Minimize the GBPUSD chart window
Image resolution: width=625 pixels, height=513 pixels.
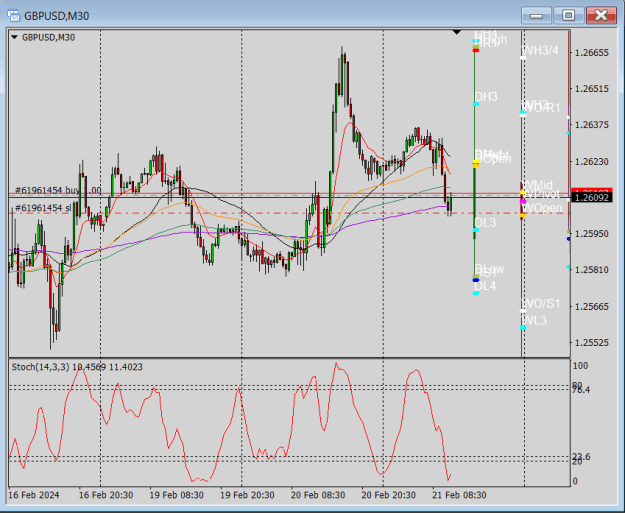click(x=536, y=16)
